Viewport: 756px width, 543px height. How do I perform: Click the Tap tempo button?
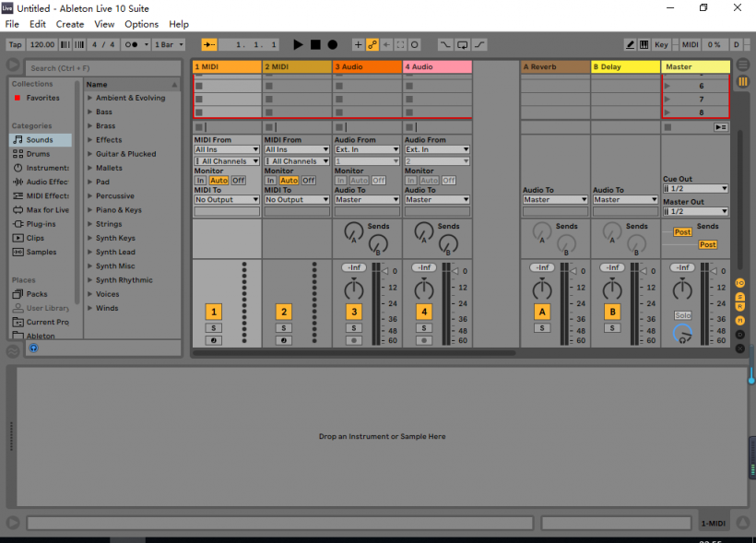pos(16,44)
